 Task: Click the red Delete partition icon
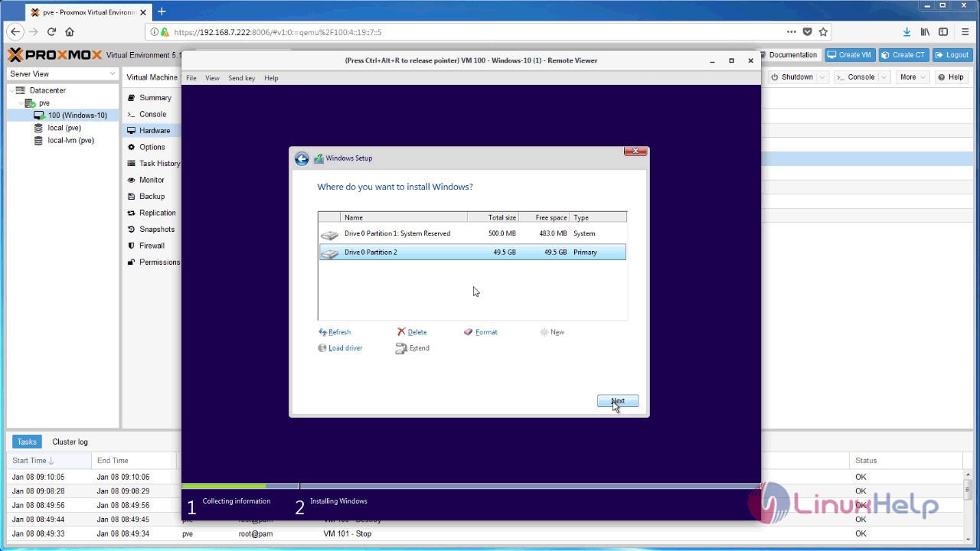pos(401,332)
